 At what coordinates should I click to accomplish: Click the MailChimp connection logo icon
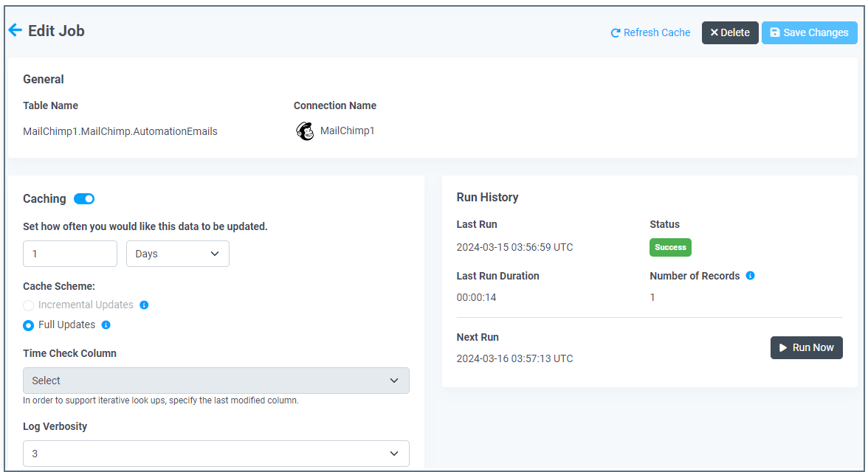(305, 131)
